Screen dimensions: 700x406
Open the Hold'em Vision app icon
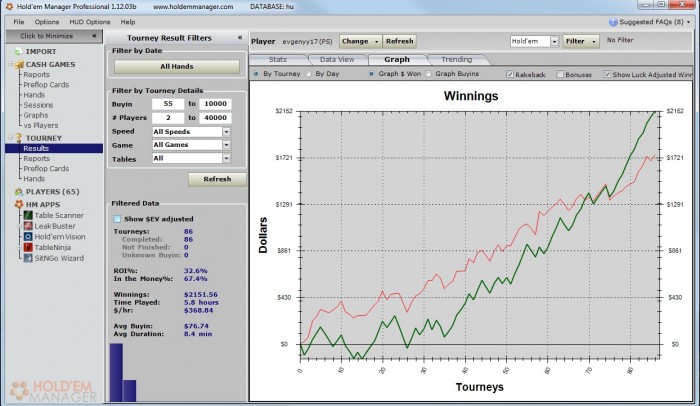[x=28, y=237]
